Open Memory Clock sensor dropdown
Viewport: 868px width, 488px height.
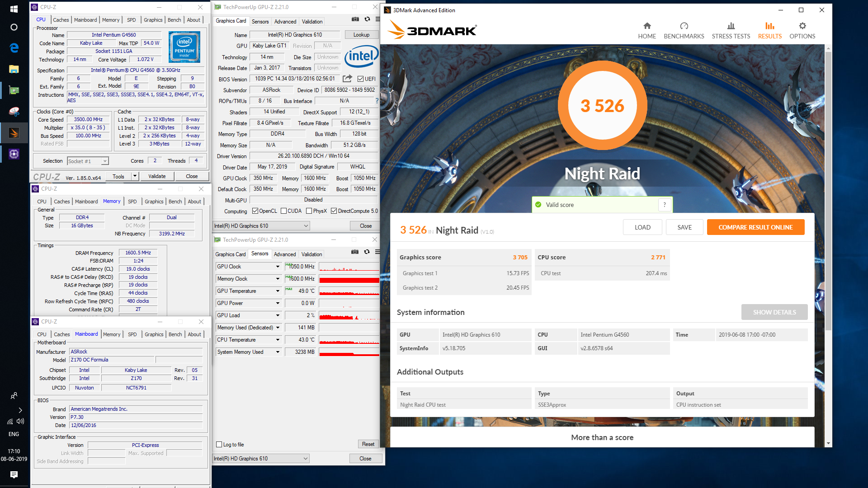pyautogui.click(x=278, y=279)
